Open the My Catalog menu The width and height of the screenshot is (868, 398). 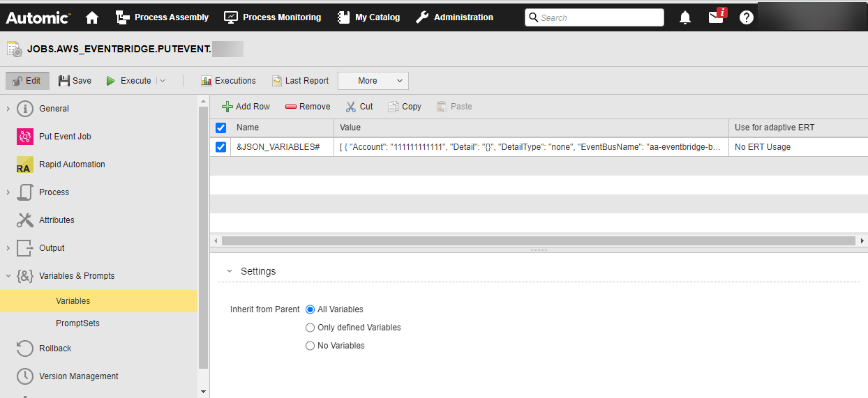click(368, 17)
